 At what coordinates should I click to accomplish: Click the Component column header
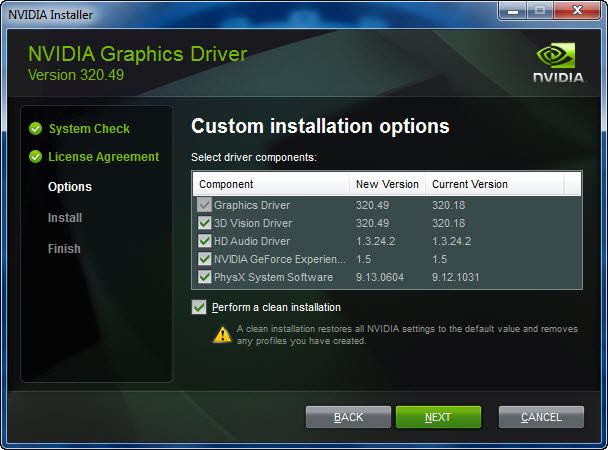click(271, 184)
